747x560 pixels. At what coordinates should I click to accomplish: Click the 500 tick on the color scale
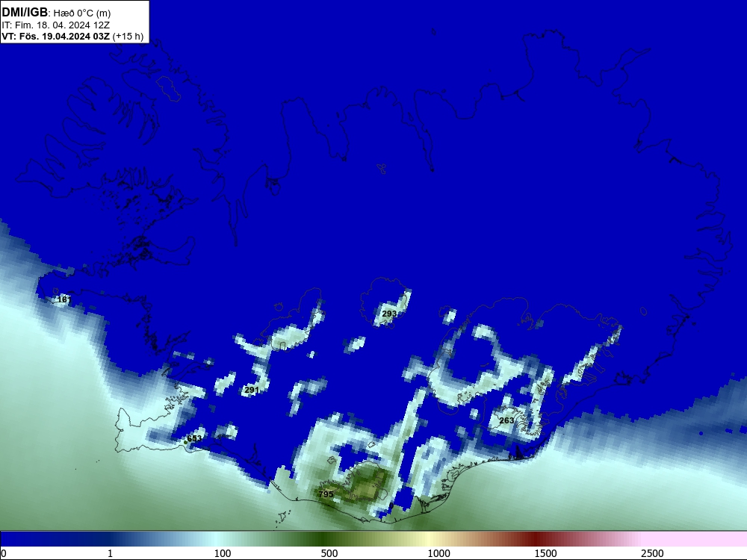coord(329,553)
